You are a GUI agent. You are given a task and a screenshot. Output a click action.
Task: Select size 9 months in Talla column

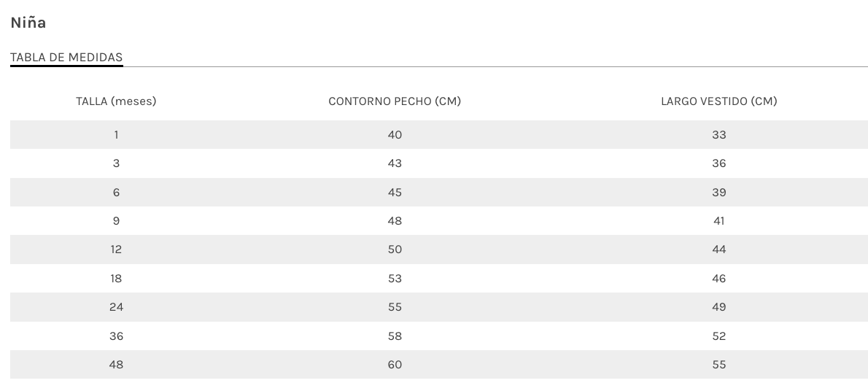tap(116, 221)
